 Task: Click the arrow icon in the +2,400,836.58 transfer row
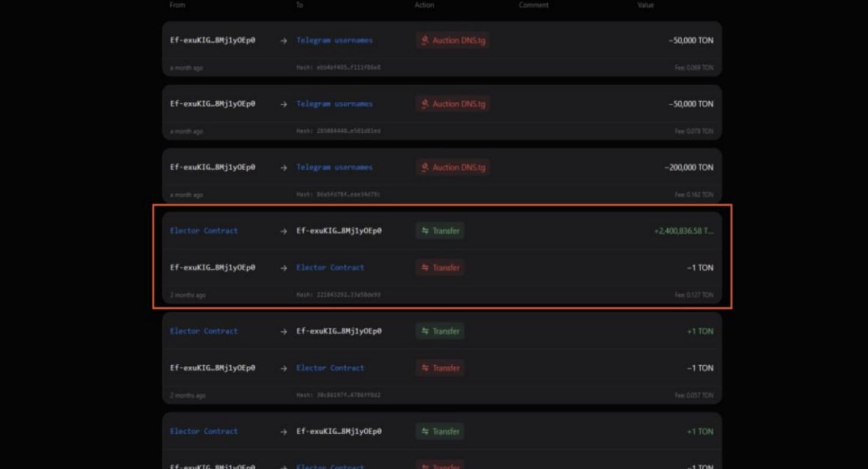pos(283,231)
